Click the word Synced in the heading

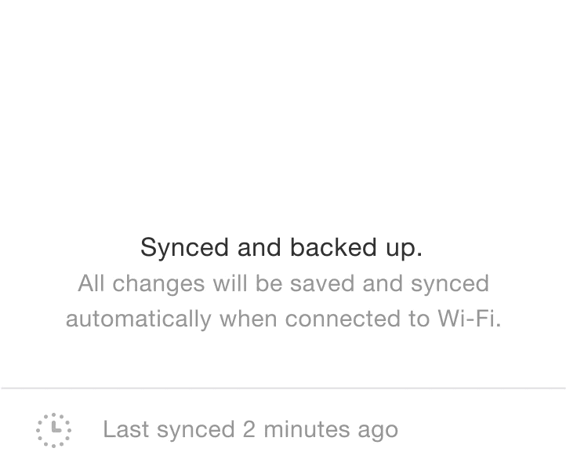pos(184,248)
